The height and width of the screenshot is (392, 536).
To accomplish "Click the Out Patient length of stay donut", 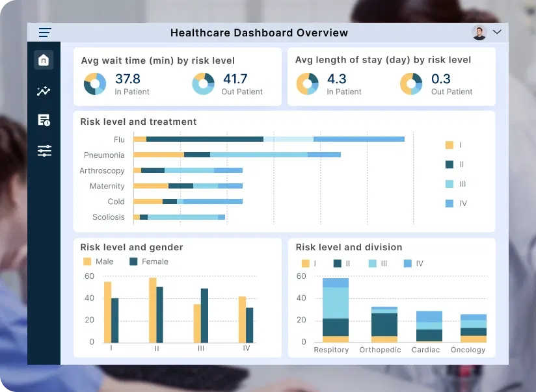I will pos(411,84).
